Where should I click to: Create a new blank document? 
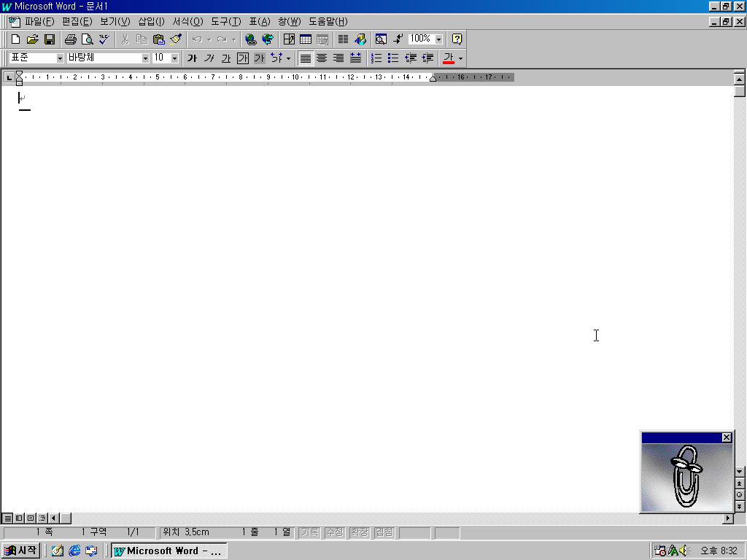point(16,39)
